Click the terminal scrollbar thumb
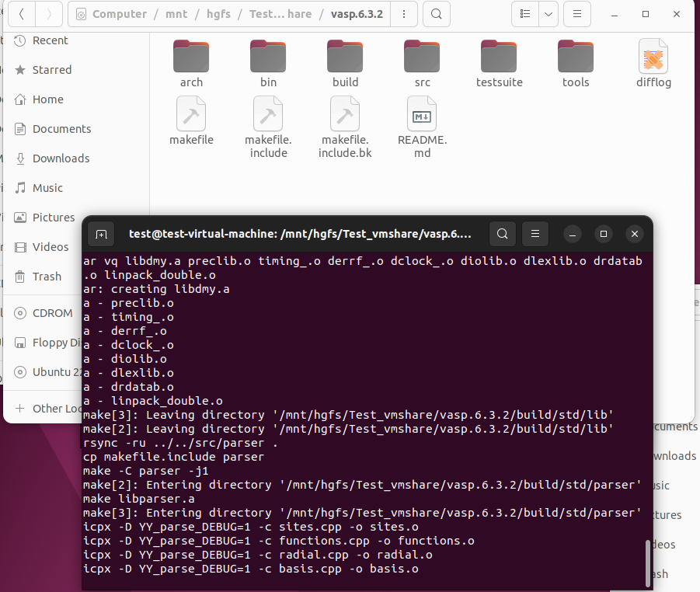 pyautogui.click(x=648, y=563)
